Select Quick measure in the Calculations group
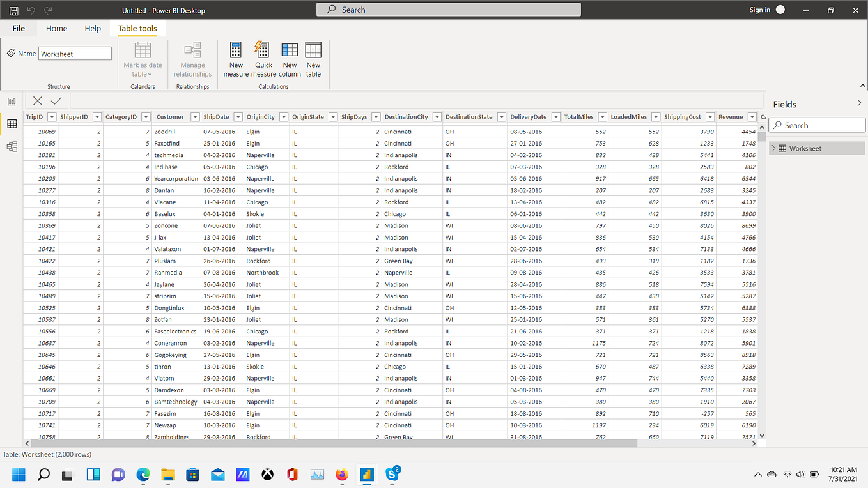This screenshot has height=488, width=868. click(x=263, y=59)
